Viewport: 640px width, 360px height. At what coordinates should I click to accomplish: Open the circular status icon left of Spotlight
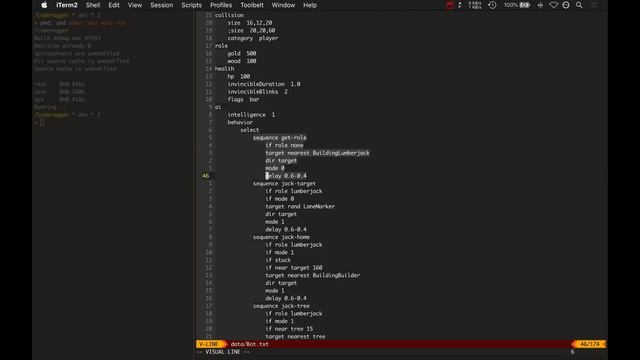(566, 5)
